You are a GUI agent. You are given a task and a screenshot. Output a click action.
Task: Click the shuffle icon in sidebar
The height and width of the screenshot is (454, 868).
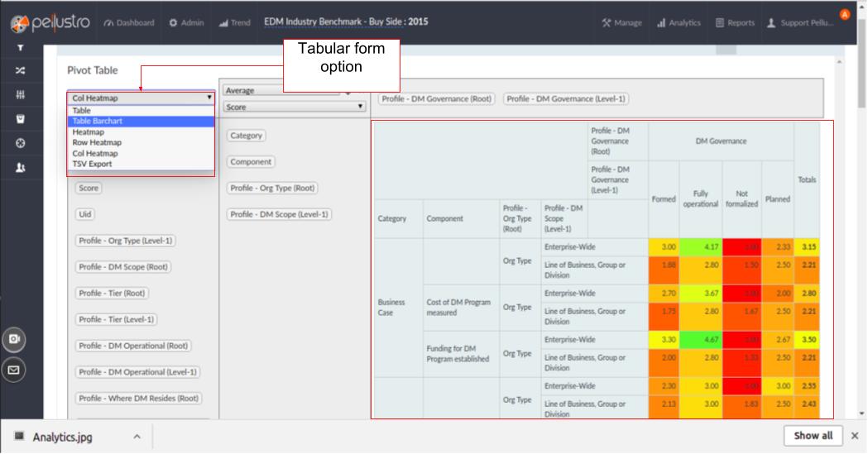[x=21, y=71]
